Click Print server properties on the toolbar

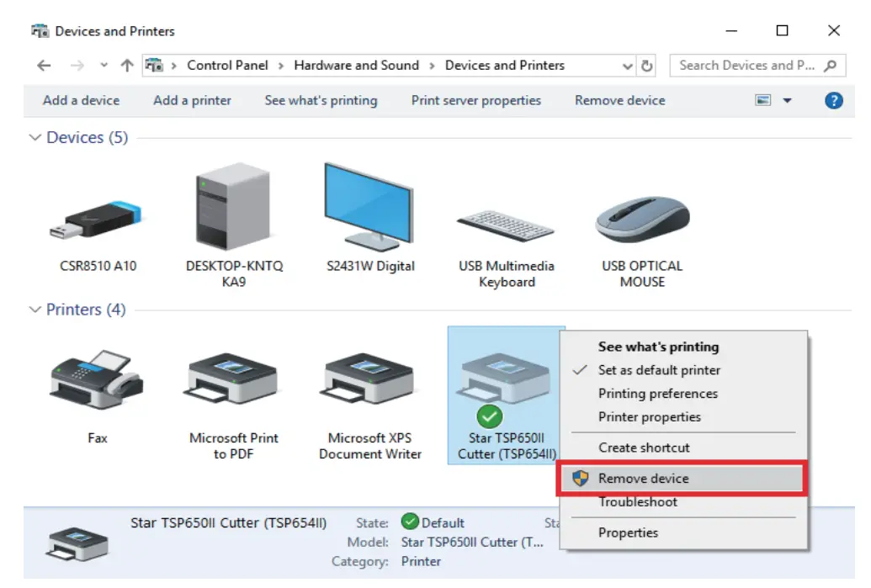tap(475, 100)
